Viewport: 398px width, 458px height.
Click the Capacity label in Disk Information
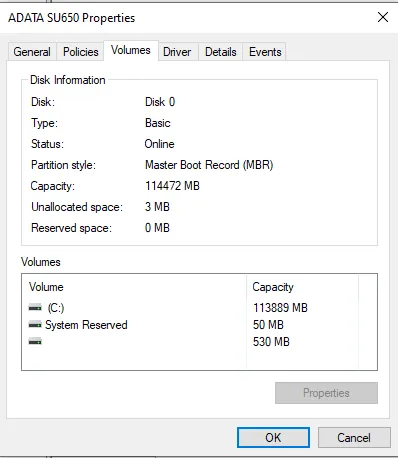click(x=53, y=186)
